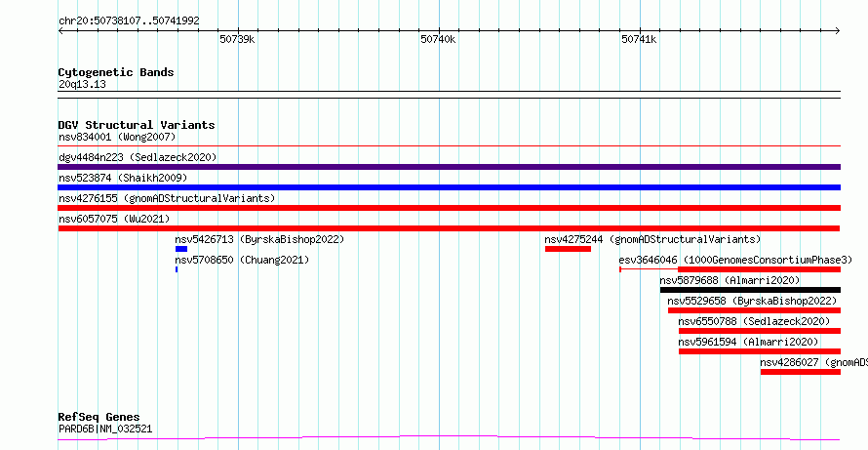Image resolution: width=868 pixels, height=450 pixels.
Task: Select the red nsv6057075 variant bar
Action: click(449, 228)
